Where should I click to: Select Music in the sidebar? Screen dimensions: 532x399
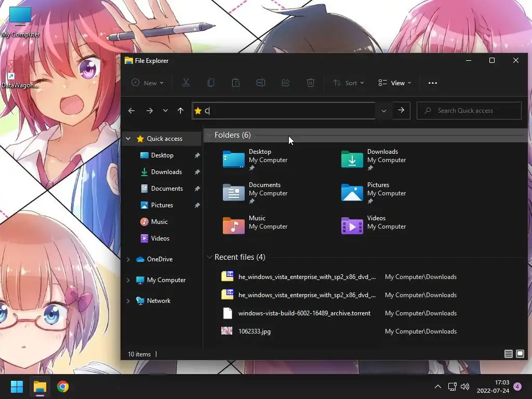(x=159, y=221)
